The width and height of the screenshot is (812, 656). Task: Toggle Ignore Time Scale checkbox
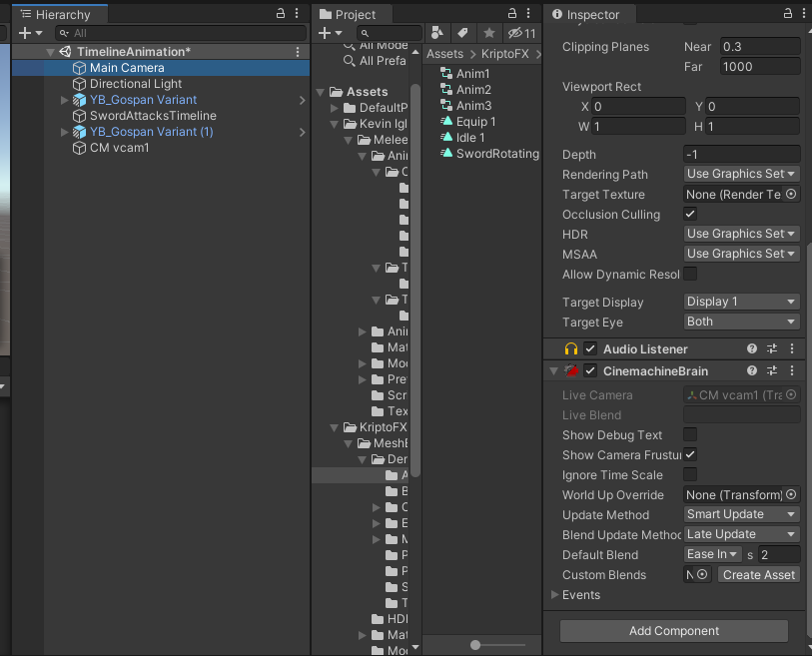tap(690, 474)
